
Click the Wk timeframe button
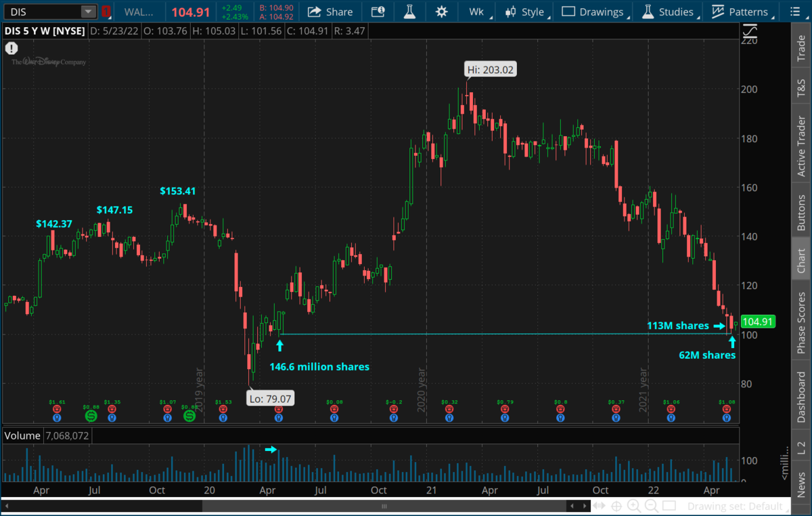[476, 12]
